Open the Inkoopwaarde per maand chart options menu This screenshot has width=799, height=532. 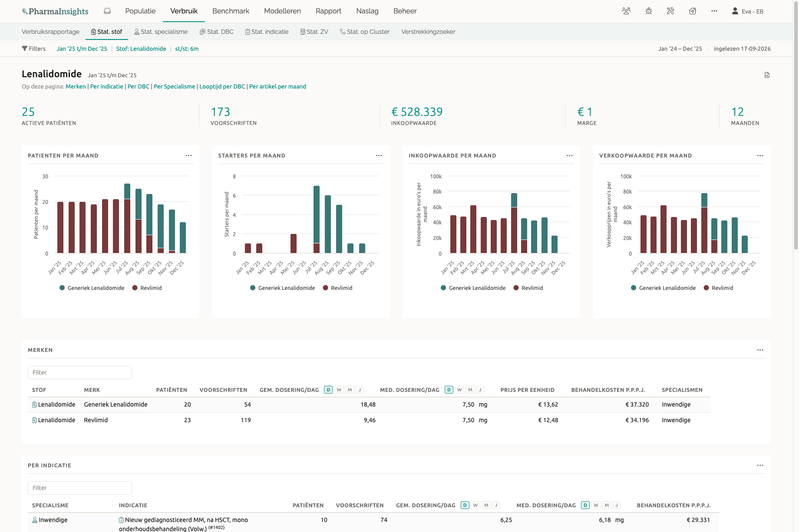(x=570, y=155)
